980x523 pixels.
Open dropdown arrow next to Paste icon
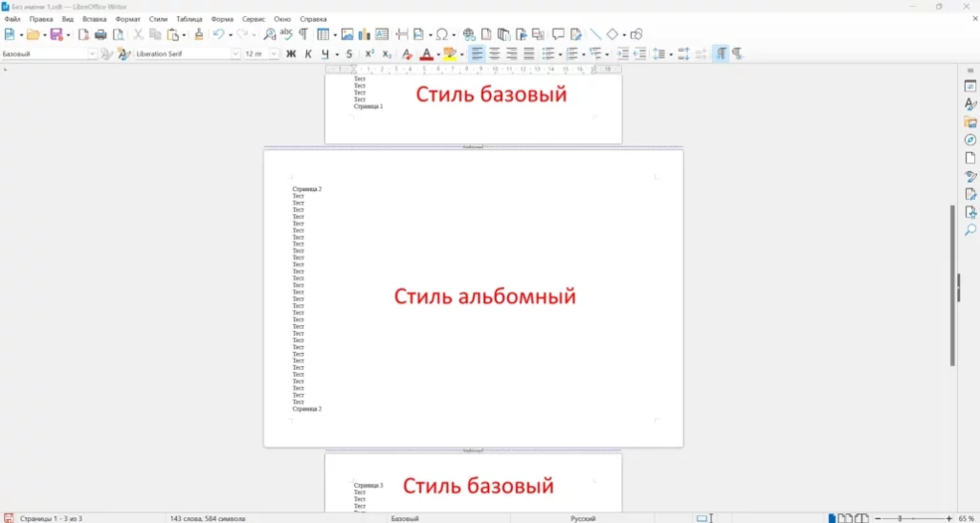point(184,35)
